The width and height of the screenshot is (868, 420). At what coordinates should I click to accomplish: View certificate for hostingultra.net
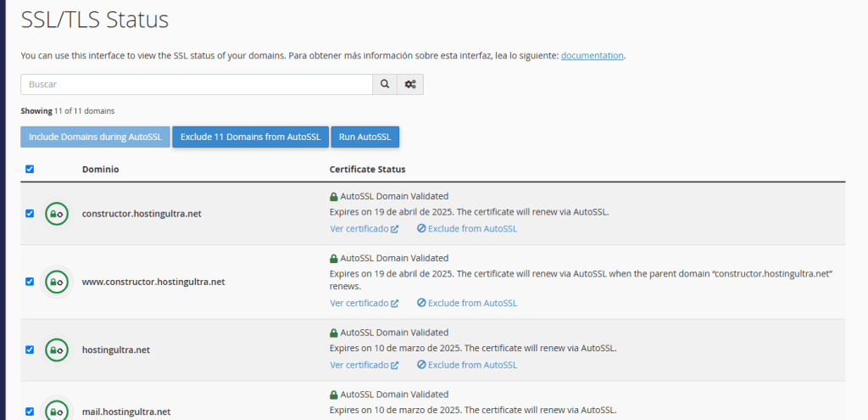(x=364, y=365)
